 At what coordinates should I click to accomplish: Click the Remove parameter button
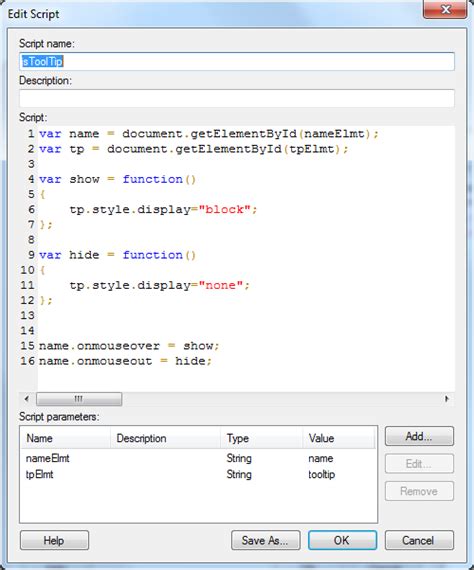point(419,491)
